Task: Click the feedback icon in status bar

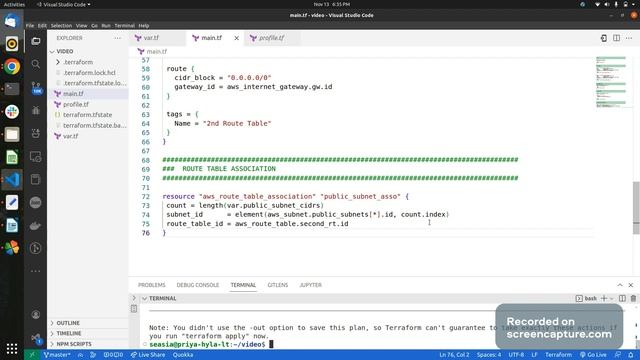Action: click(x=618, y=355)
